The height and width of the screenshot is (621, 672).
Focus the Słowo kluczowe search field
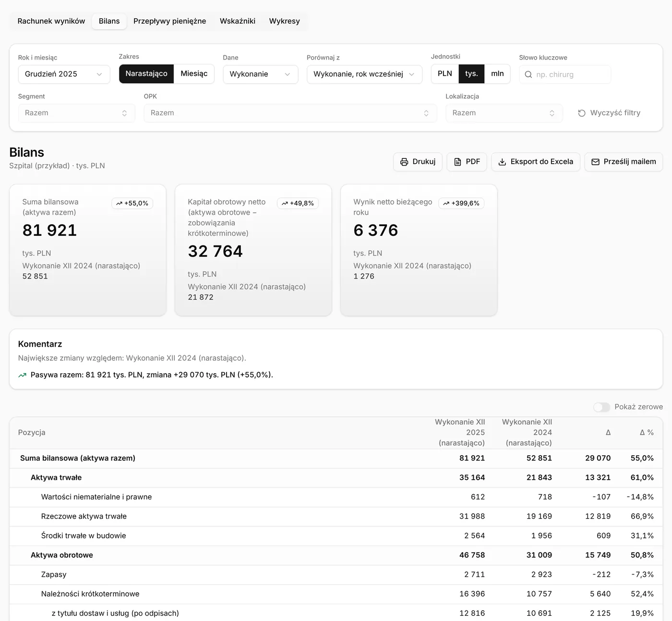pos(565,74)
